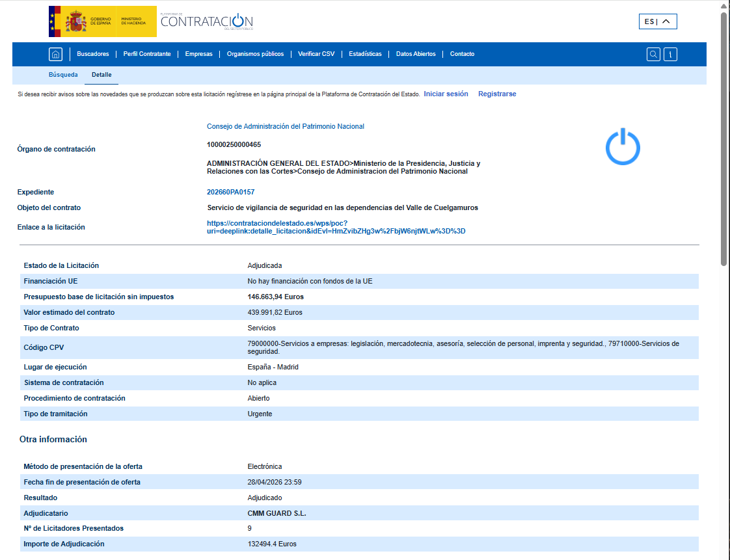Click the 'Estado de la Licitación' label
730x560 pixels.
tap(61, 265)
